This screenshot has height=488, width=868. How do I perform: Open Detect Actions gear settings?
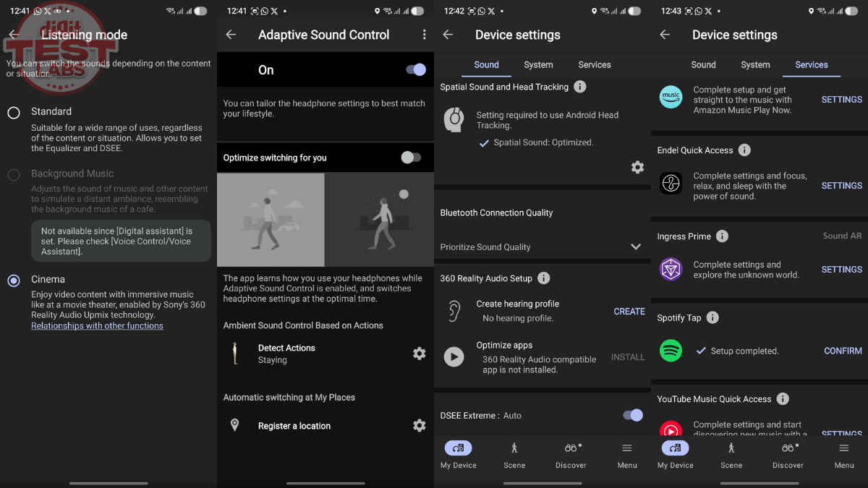[419, 354]
